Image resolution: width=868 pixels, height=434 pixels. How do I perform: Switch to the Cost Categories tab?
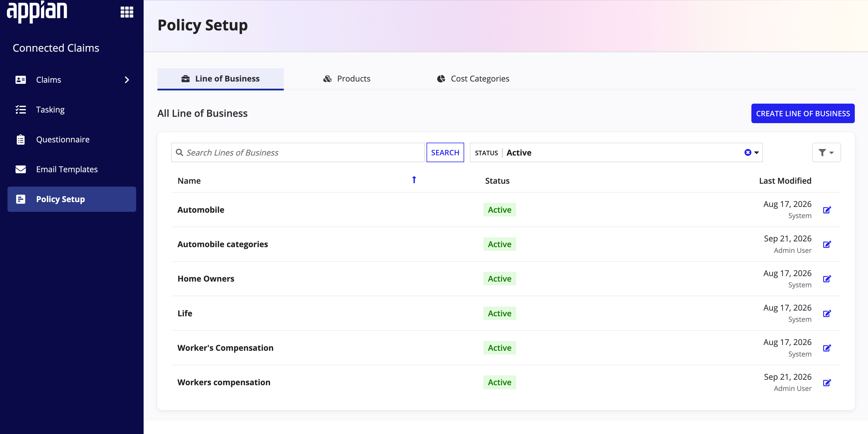coord(473,79)
